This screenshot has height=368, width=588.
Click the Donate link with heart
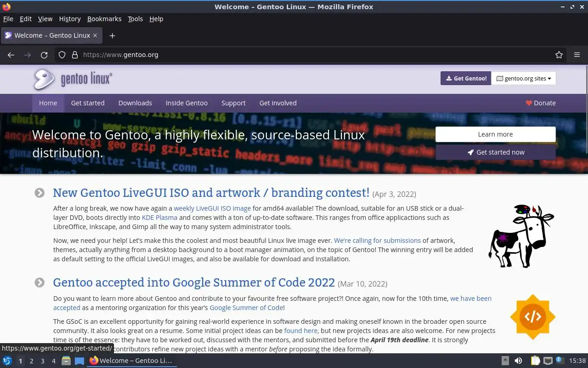pos(541,103)
